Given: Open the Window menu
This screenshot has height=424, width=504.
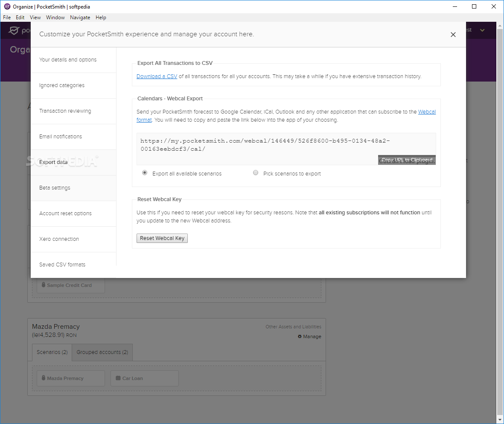Looking at the screenshot, I should point(55,18).
